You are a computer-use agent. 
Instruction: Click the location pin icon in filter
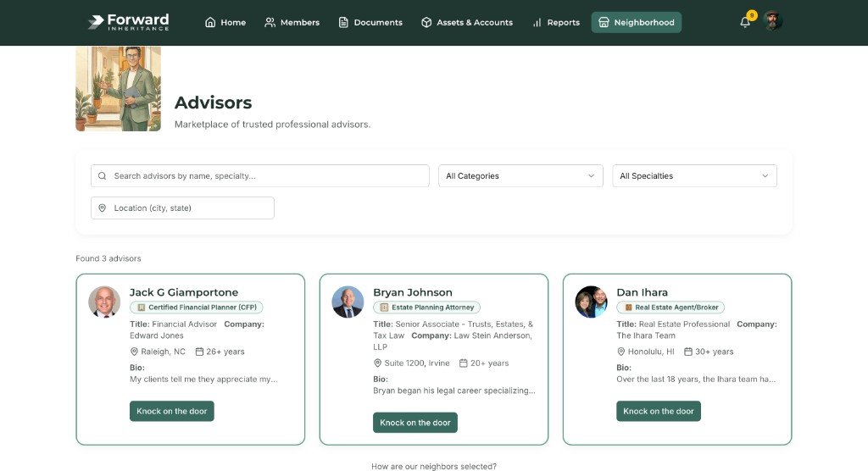pos(103,208)
